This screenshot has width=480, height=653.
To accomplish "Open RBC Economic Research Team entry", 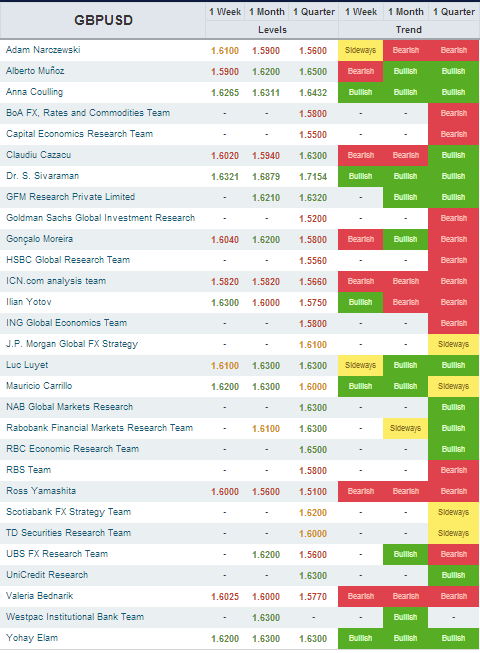I will (x=72, y=449).
